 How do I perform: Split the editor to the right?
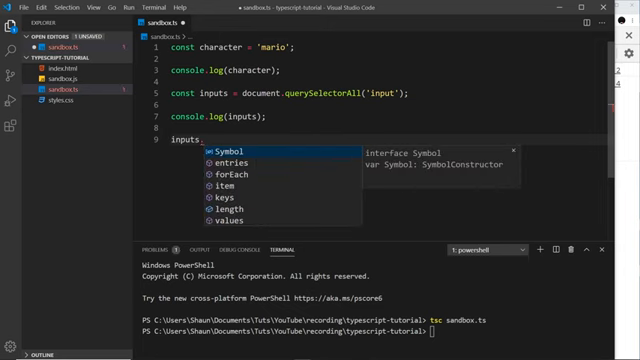tap(587, 23)
